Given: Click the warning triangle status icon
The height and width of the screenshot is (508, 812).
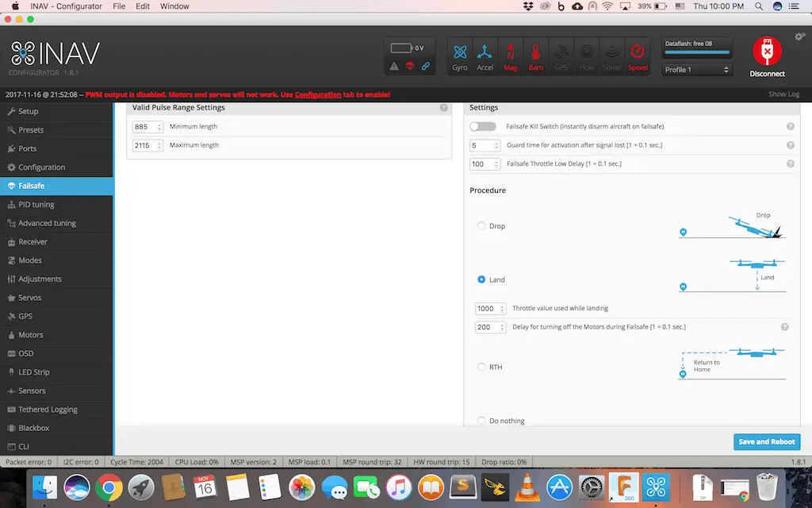Looking at the screenshot, I should [394, 66].
